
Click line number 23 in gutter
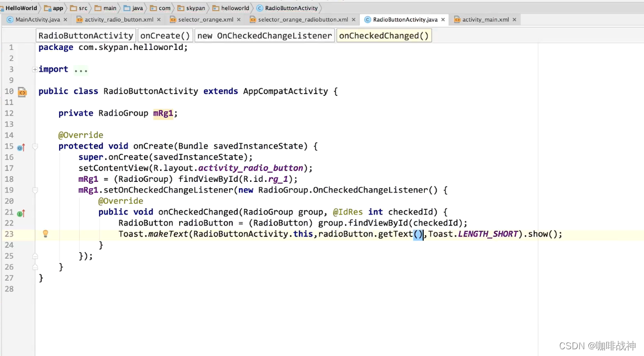[9, 234]
